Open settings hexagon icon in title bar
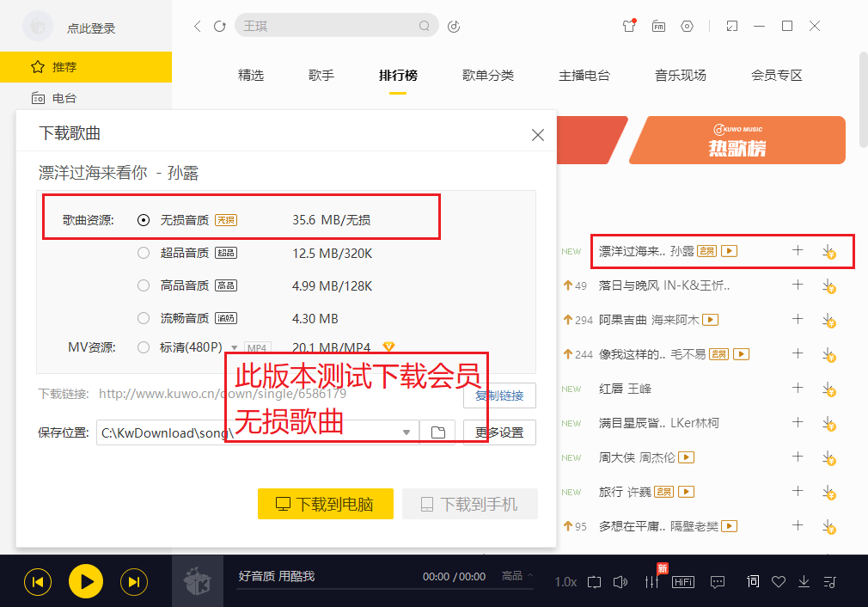This screenshot has height=607, width=868. tap(687, 26)
